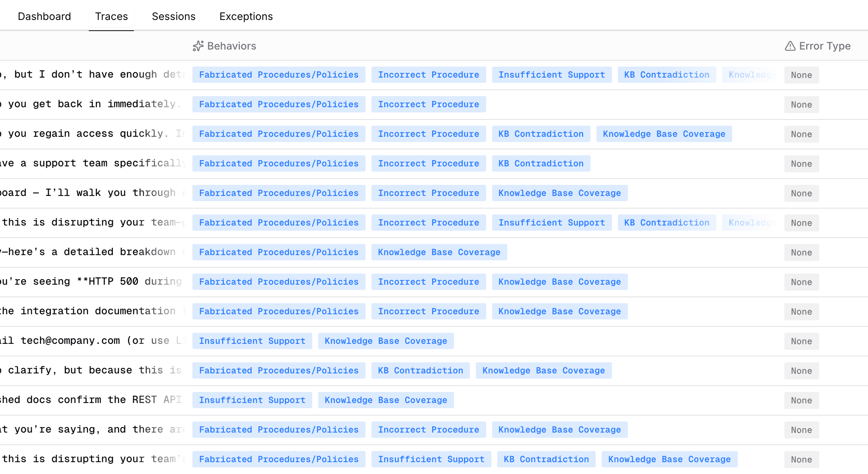The height and width of the screenshot is (474, 868).
Task: Click the Error Type column header
Action: coord(825,46)
